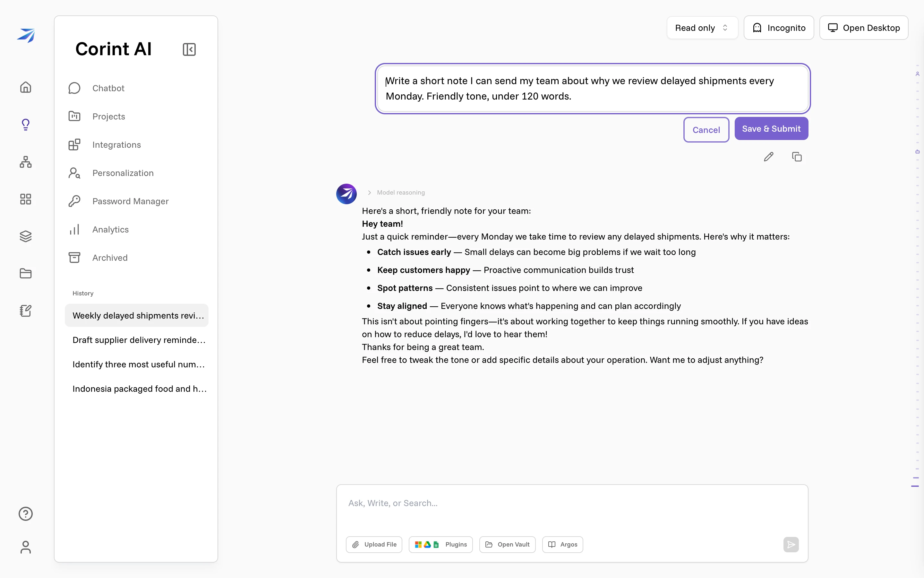Click the Password Manager key icon

pyautogui.click(x=74, y=201)
